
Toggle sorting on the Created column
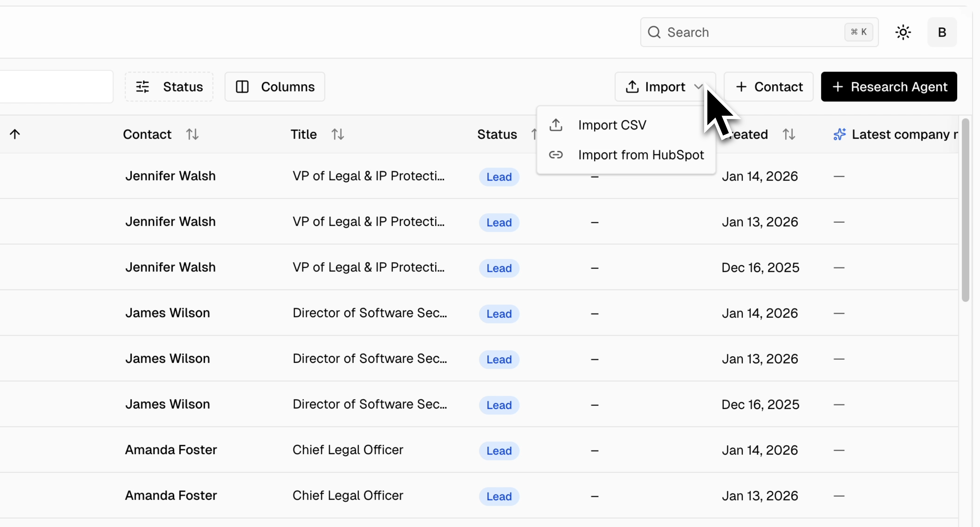pos(789,134)
